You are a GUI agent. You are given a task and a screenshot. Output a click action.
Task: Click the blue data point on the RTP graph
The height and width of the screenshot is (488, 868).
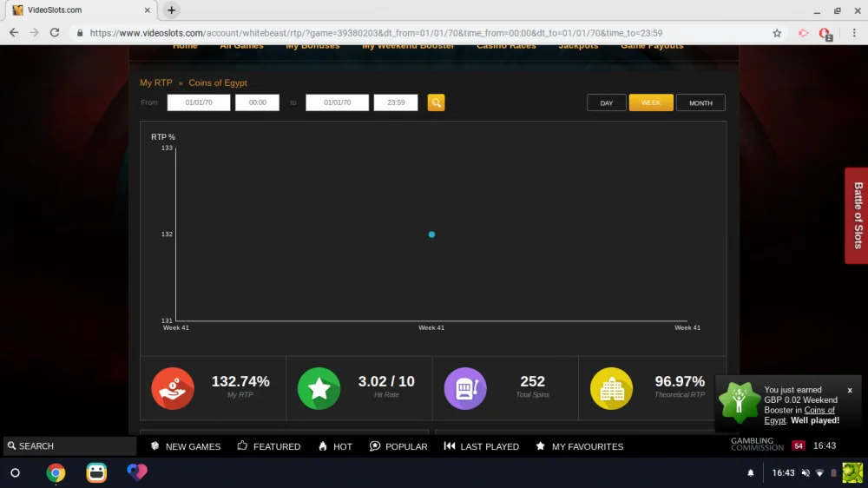(431, 234)
